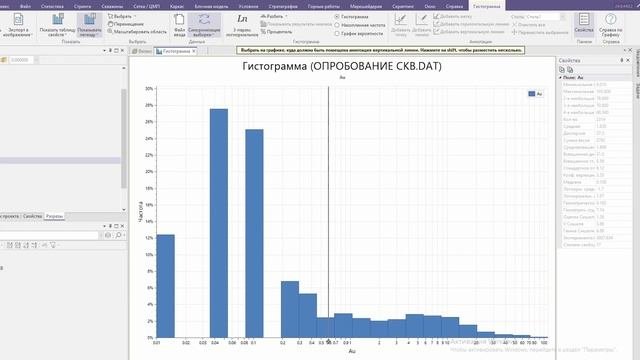Image resolution: width=640 pixels, height=360 pixels.
Task: Click second copy icon in Properties panel
Action: (570, 70)
